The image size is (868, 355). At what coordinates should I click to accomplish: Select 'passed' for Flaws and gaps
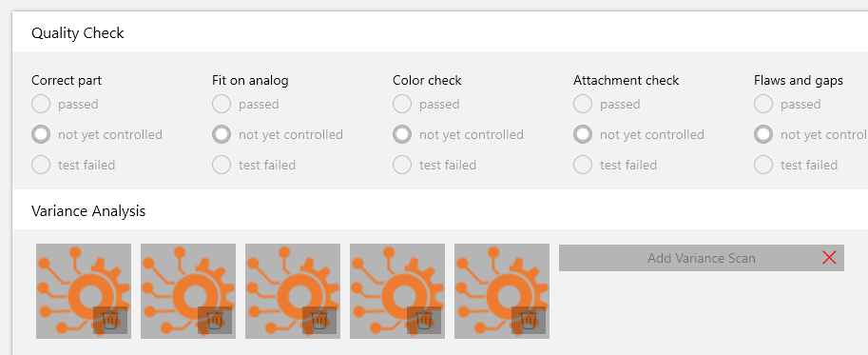point(763,104)
